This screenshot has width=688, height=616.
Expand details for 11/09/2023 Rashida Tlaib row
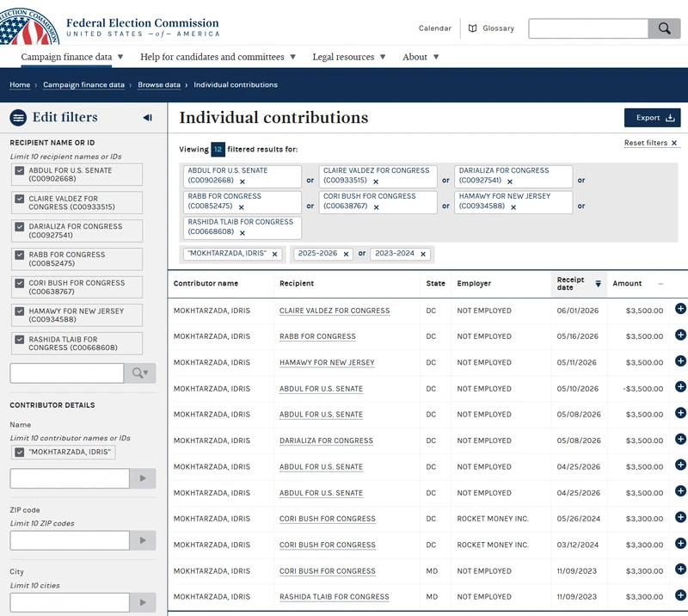[680, 595]
